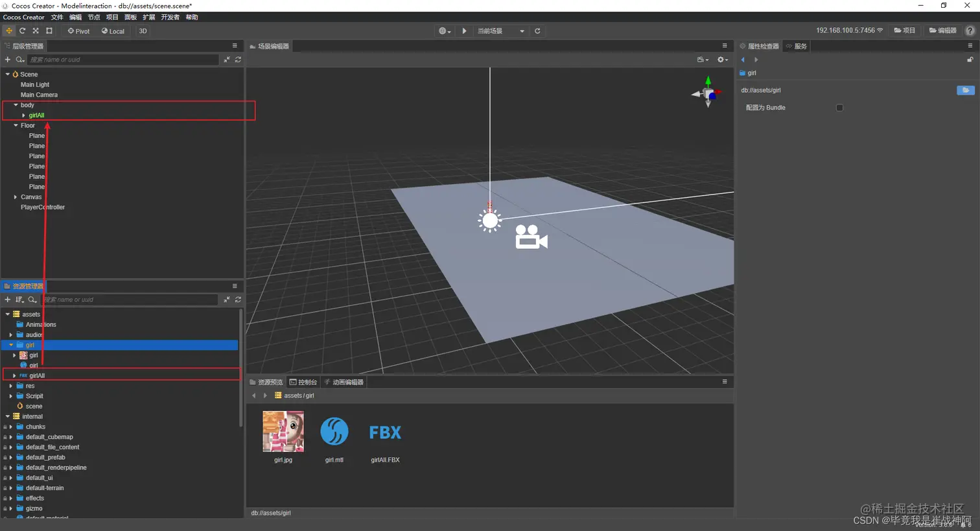Expand the girlAll node in hierarchy
This screenshot has height=531, width=980.
coord(23,115)
